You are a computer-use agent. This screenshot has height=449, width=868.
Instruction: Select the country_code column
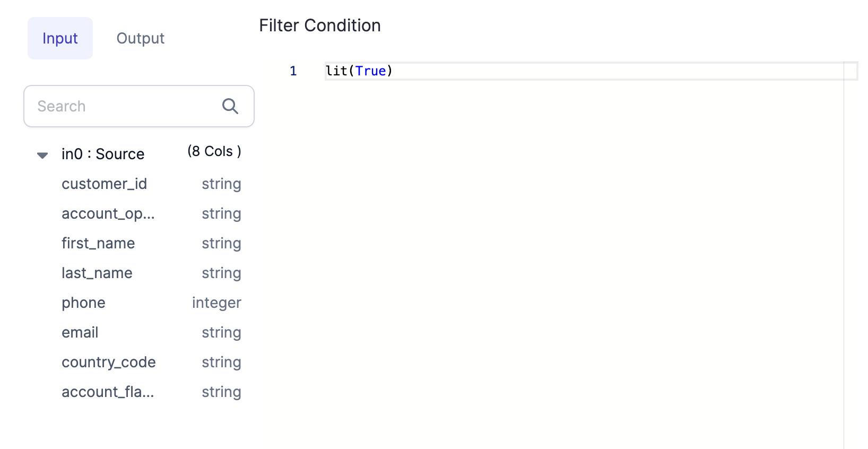(109, 362)
